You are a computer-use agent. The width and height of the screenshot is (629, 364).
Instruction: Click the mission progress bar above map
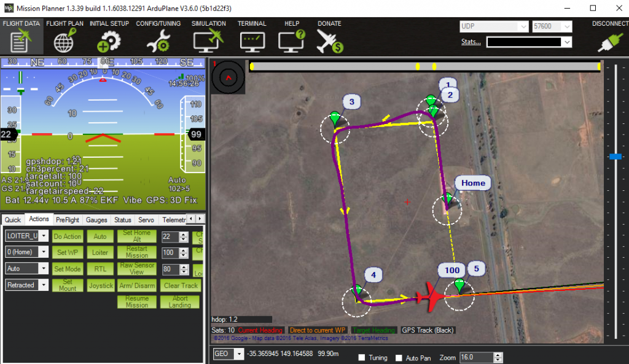(425, 66)
